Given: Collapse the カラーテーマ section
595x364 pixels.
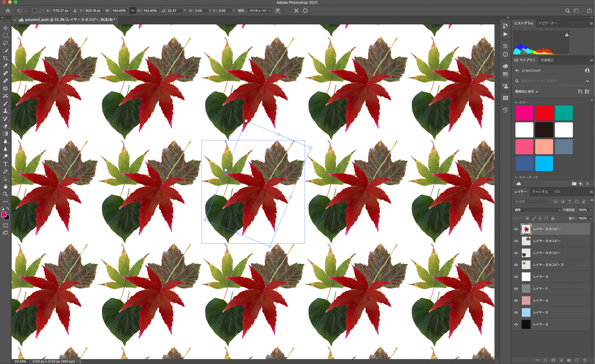Looking at the screenshot, I should [x=516, y=177].
